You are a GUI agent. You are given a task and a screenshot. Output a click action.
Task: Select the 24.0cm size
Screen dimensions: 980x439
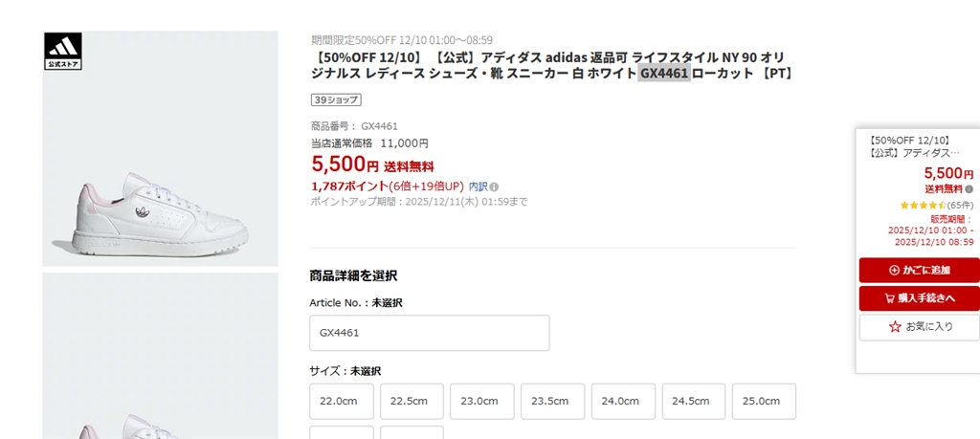(623, 401)
